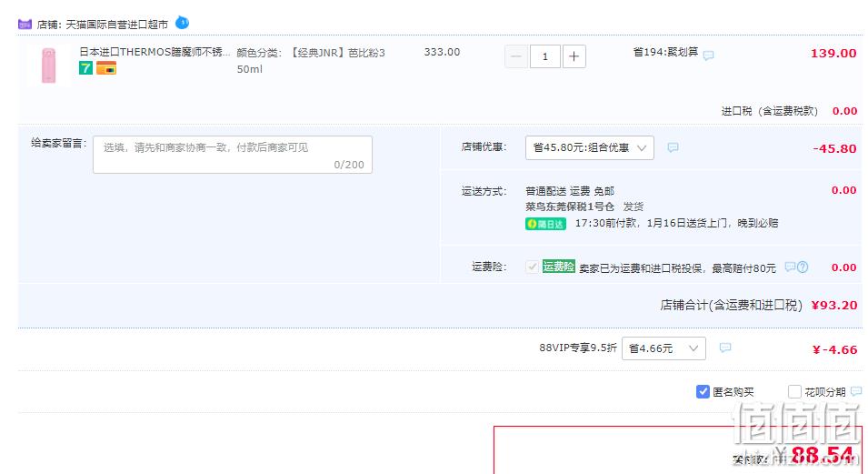Click the 省194:聚划算 promotion text
This screenshot has height=474, width=868.
[665, 53]
